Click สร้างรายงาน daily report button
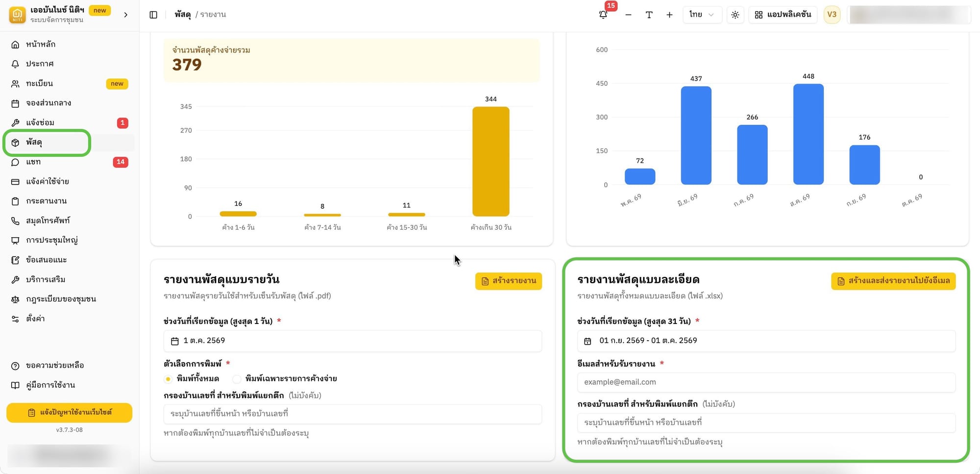Viewport: 980px width, 474px height. (508, 281)
